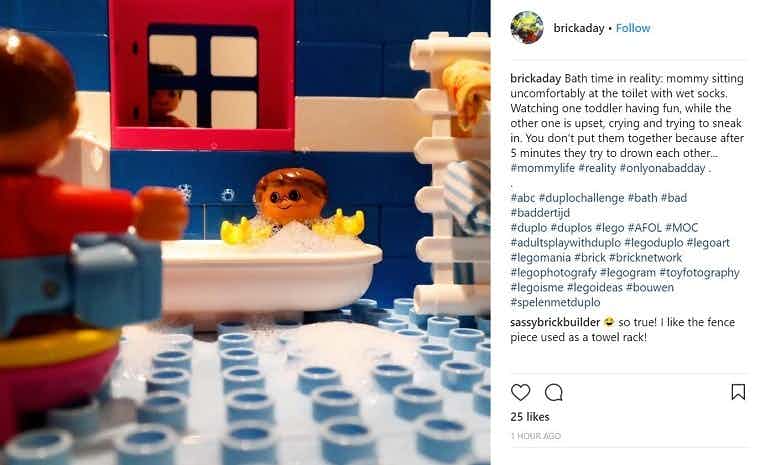Open the #reality hashtag
Screen dimensions: 760x465
[597, 168]
